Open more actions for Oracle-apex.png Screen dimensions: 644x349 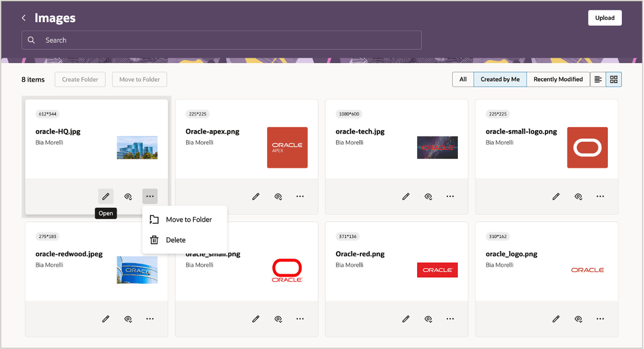pos(300,197)
